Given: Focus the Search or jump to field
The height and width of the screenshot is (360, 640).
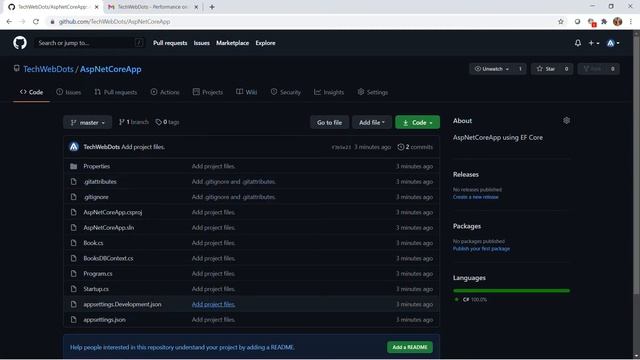Looking at the screenshot, I should [89, 43].
